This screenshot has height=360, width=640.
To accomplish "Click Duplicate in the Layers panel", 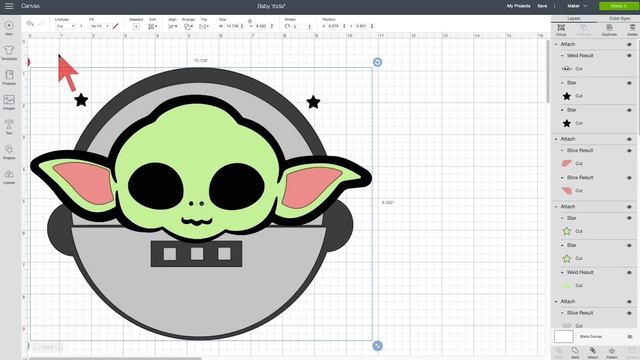I will (609, 30).
